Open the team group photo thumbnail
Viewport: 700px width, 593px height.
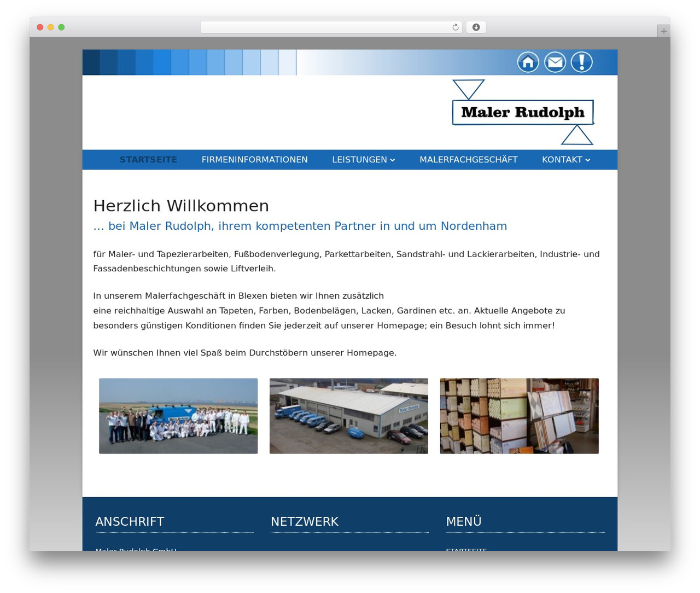pos(178,416)
